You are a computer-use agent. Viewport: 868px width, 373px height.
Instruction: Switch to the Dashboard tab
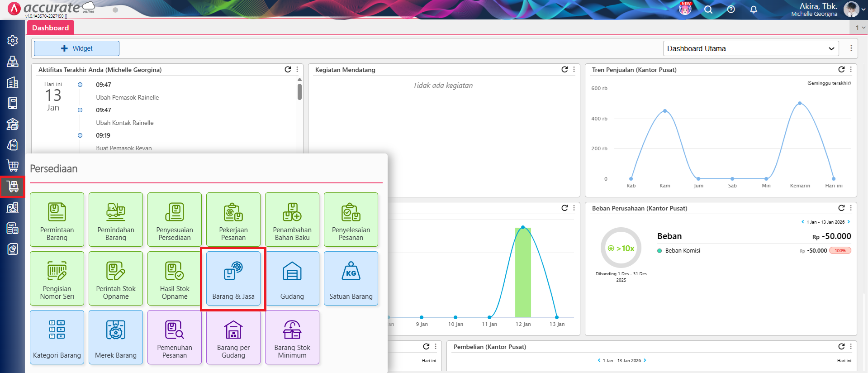point(50,28)
